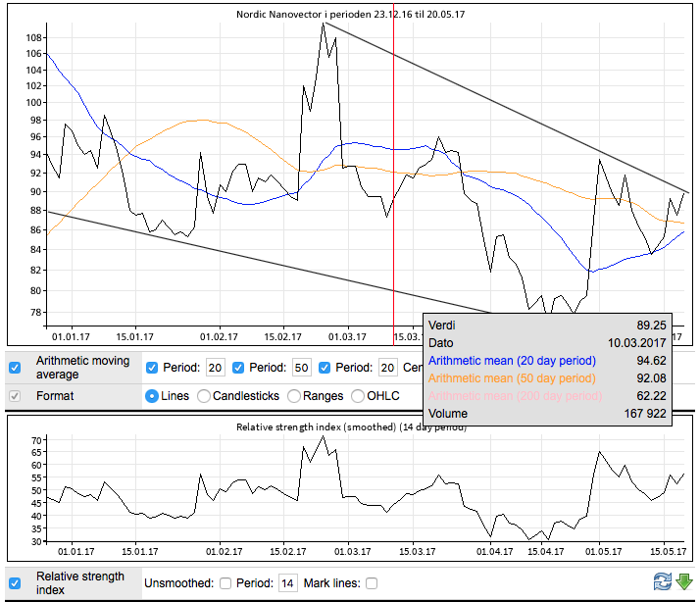The image size is (700, 602).
Task: Select Ranges chart format
Action: click(x=294, y=396)
